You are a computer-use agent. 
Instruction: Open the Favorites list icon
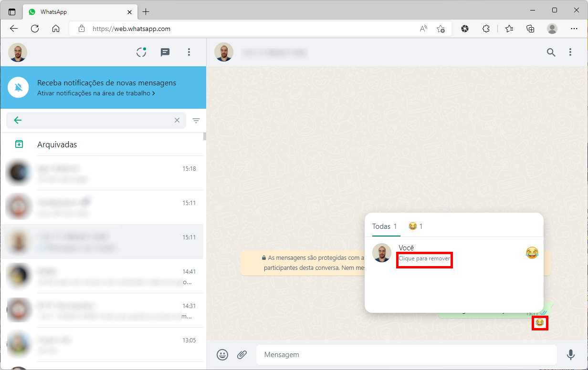[x=509, y=29]
